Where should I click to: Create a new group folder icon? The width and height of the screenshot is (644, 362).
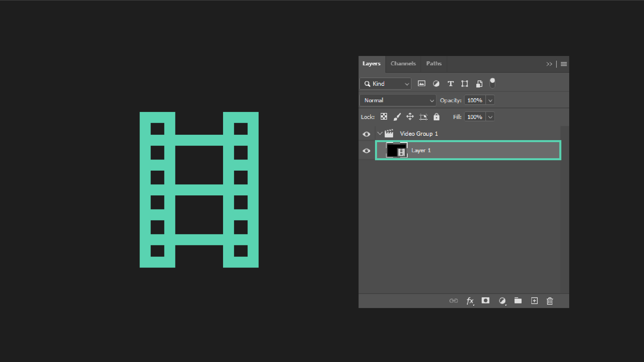pyautogui.click(x=518, y=301)
